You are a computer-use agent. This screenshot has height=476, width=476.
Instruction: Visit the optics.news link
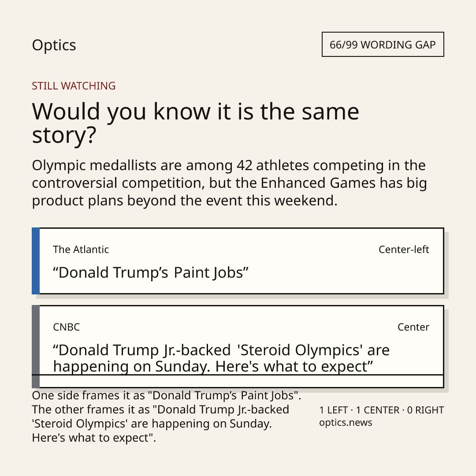(346, 422)
